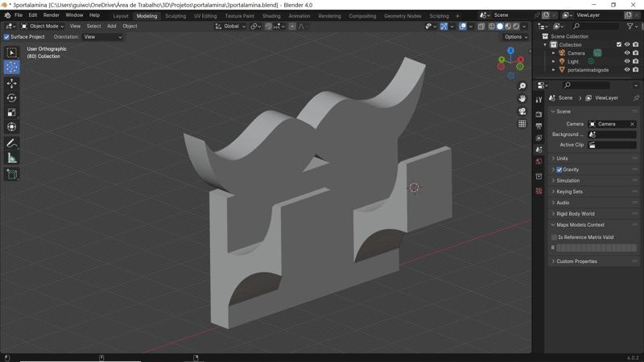Expand the Rigid Body World panel

[x=576, y=214]
